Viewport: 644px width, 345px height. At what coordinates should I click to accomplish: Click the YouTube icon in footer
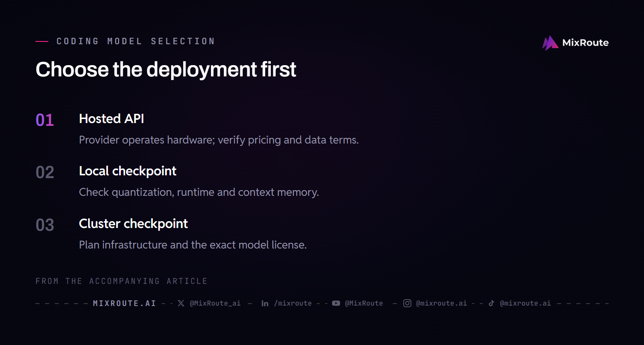336,303
